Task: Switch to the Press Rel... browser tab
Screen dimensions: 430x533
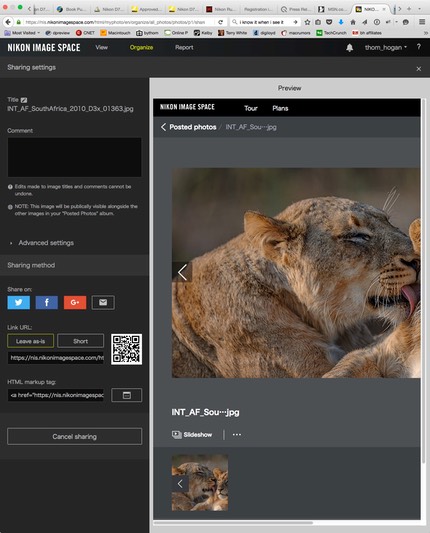Action: 296,9
